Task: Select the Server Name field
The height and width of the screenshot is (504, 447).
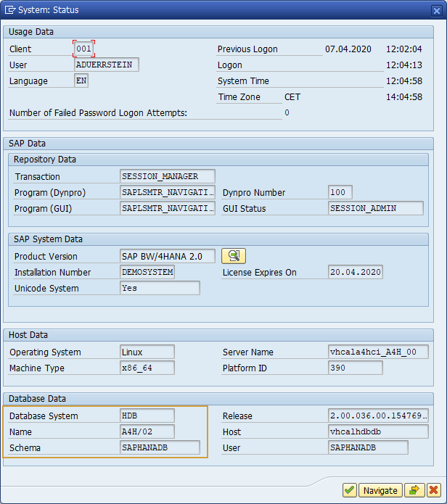Action: point(378,352)
